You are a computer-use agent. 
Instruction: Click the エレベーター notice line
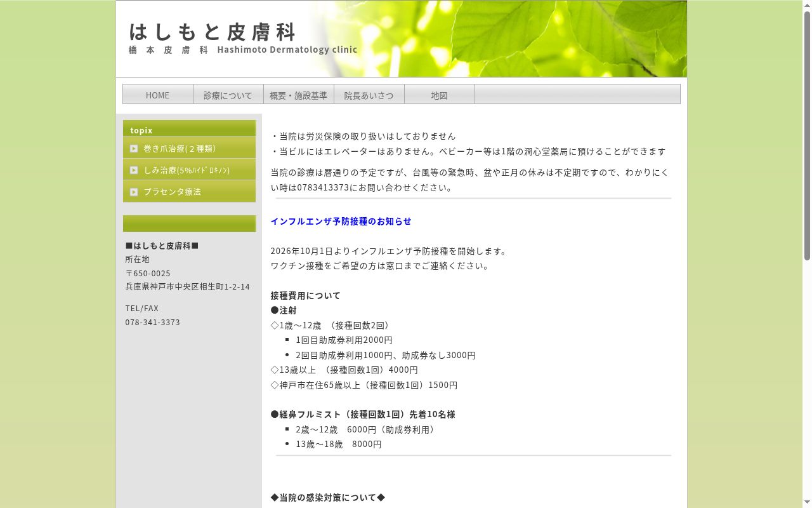point(468,151)
